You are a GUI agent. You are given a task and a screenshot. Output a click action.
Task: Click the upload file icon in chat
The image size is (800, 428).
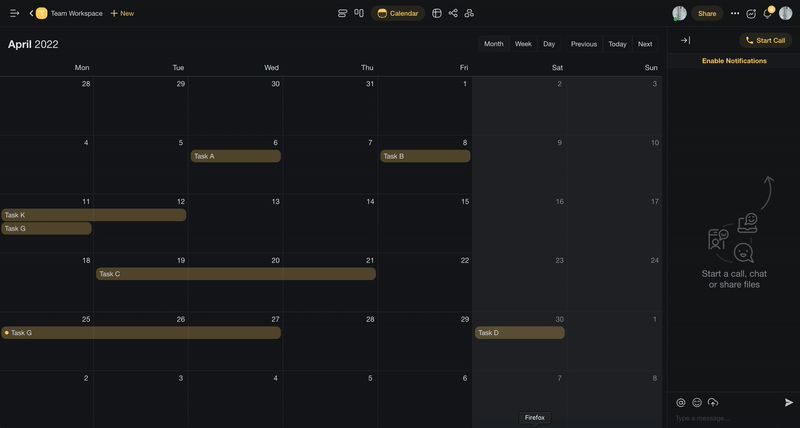click(713, 402)
